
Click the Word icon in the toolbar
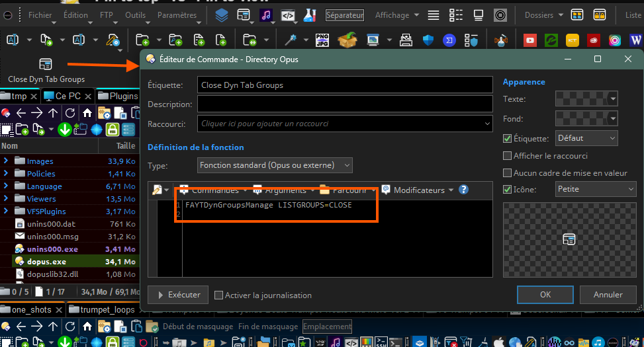pyautogui.click(x=637, y=40)
